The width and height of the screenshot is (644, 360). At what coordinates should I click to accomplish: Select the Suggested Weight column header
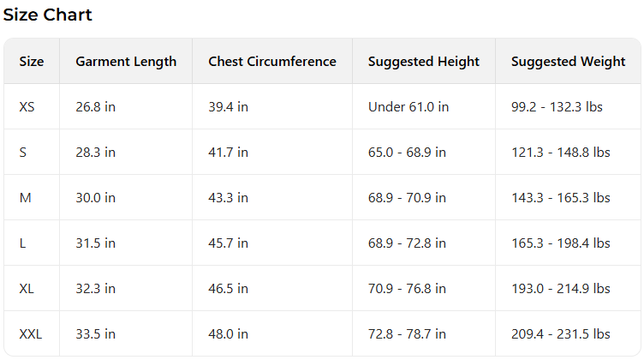(568, 62)
